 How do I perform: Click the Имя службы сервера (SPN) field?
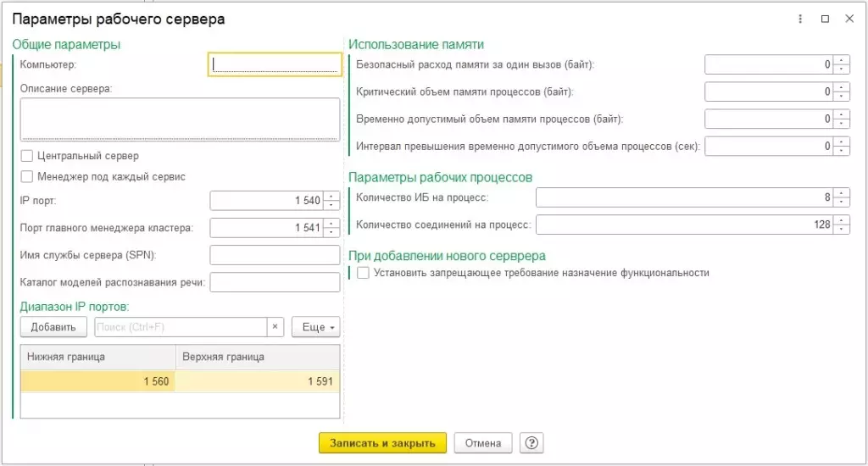pos(275,255)
